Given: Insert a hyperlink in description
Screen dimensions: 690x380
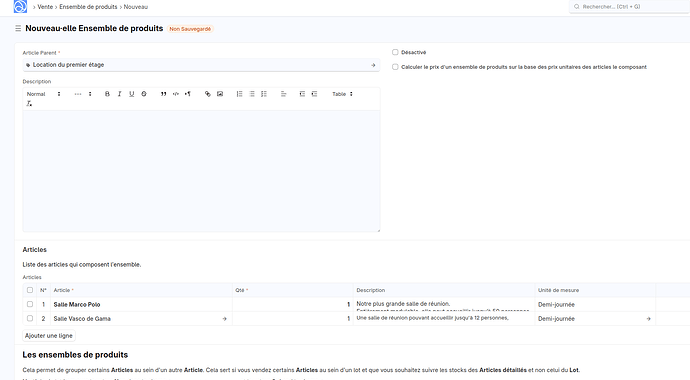Looking at the screenshot, I should [208, 94].
